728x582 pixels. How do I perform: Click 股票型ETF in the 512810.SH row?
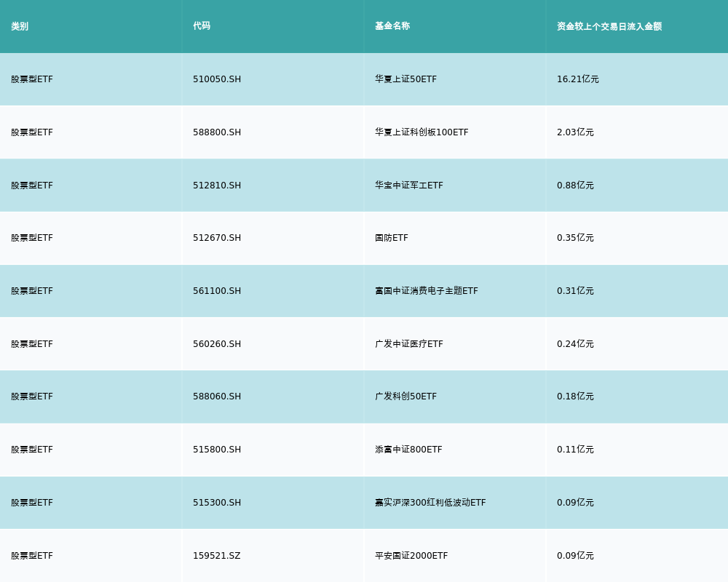coord(32,186)
